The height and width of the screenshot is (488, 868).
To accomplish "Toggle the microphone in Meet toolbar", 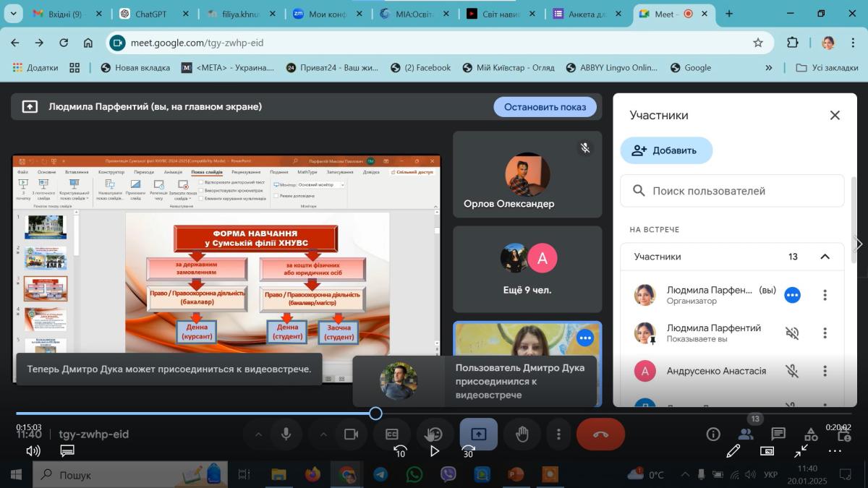I will (286, 434).
